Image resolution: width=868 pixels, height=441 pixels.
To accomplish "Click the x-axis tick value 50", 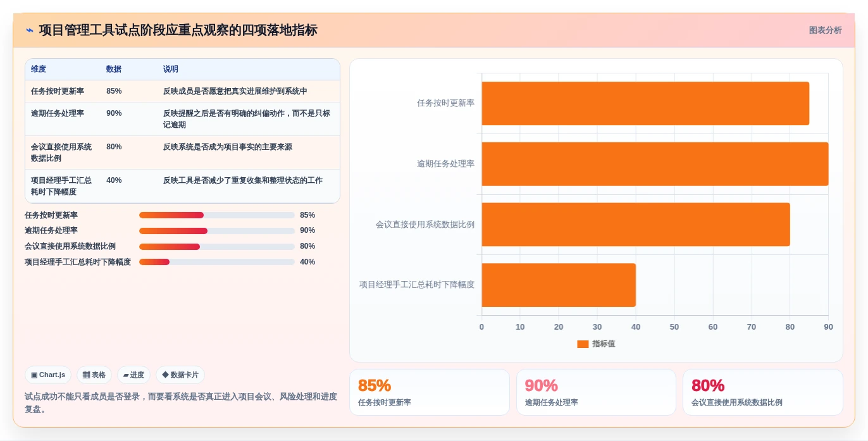I will tap(674, 327).
